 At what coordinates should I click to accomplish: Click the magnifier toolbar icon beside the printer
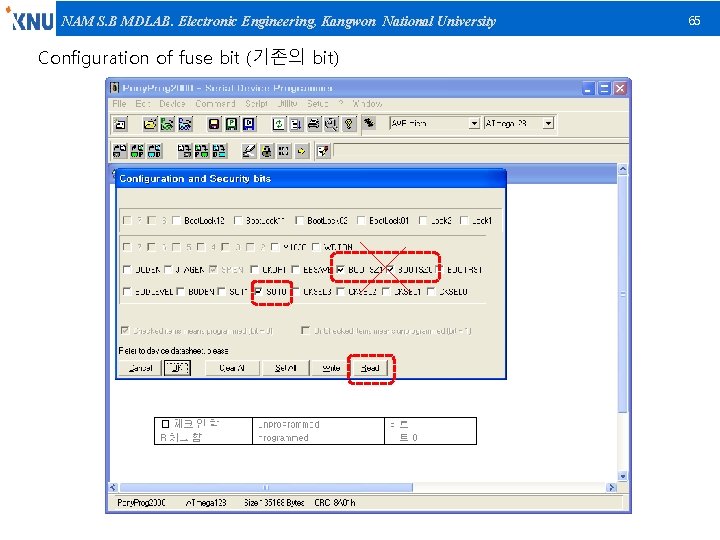click(331, 124)
